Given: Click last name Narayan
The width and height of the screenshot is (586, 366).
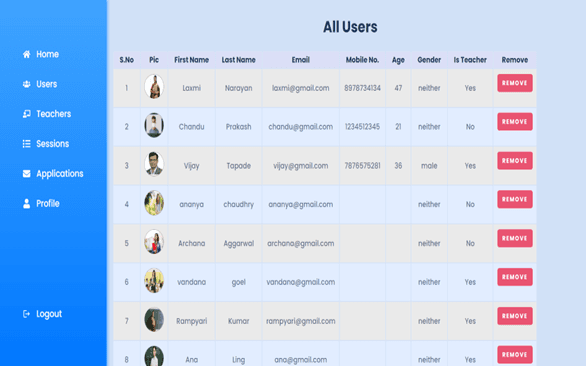Looking at the screenshot, I should click(238, 88).
